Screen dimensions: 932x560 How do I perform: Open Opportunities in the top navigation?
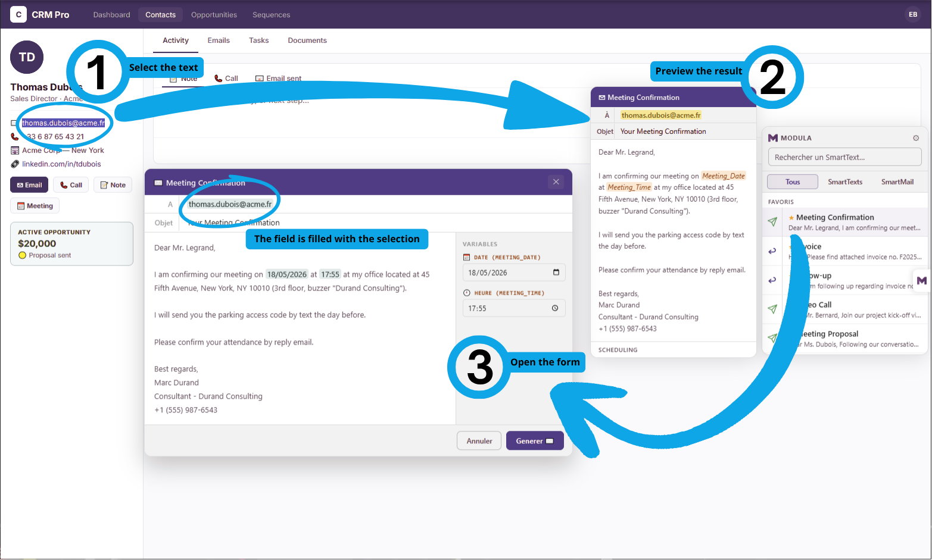[x=214, y=15]
